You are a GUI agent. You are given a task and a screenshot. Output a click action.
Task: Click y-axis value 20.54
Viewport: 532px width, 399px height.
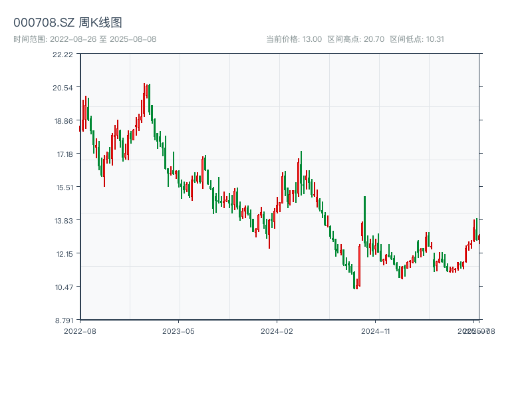63,88
